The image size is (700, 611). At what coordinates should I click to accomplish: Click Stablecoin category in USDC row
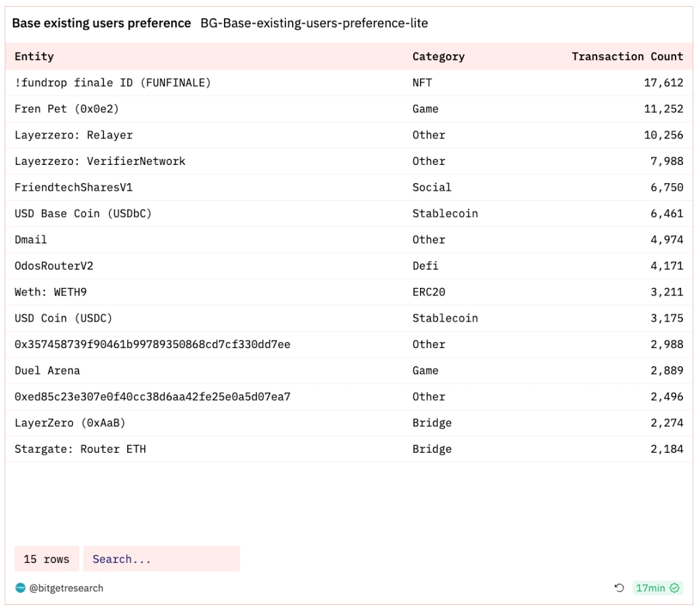(x=445, y=318)
